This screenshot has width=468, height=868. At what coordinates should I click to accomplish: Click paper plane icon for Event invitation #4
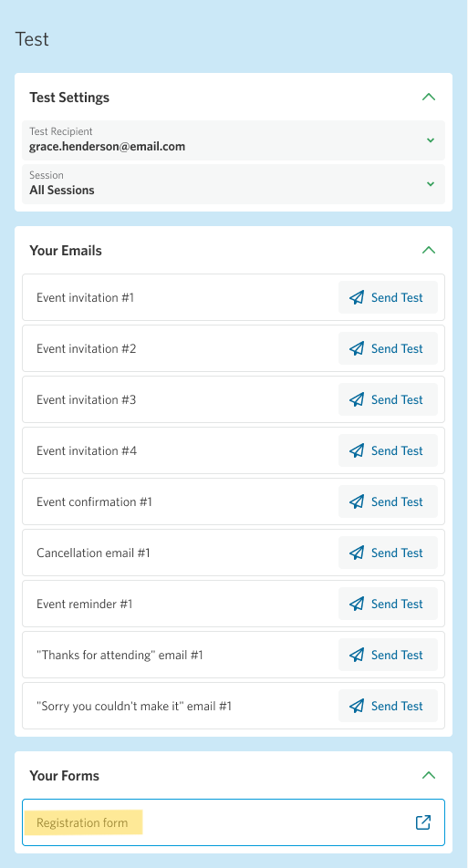tap(357, 450)
